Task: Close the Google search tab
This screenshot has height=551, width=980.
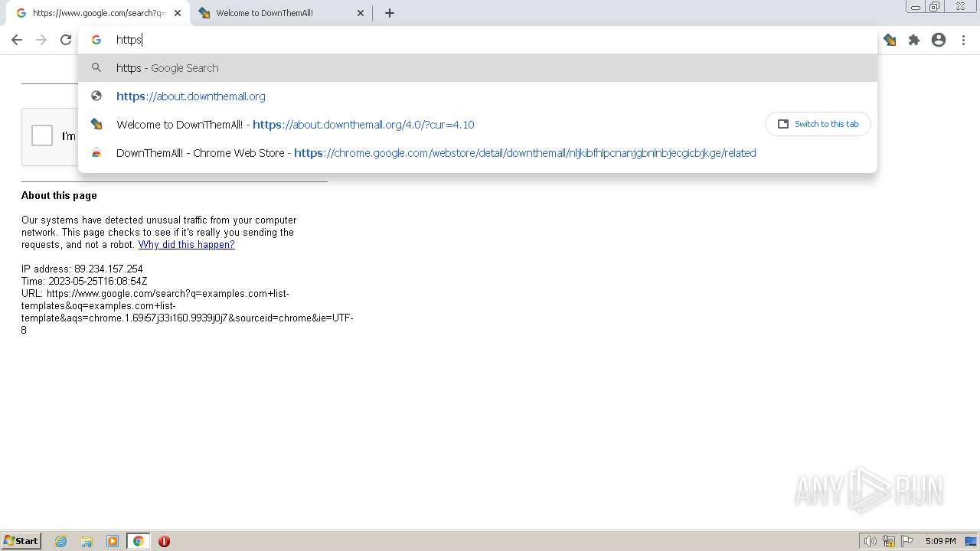Action: pos(178,13)
